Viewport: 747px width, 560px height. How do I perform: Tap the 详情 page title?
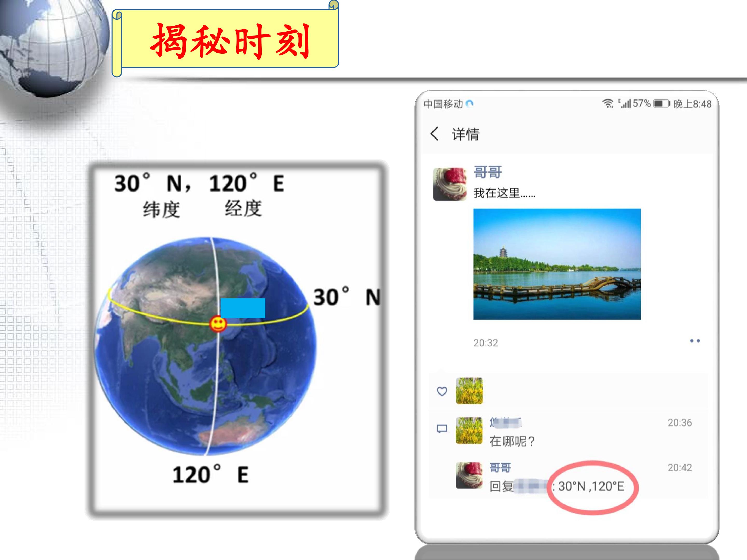(466, 134)
